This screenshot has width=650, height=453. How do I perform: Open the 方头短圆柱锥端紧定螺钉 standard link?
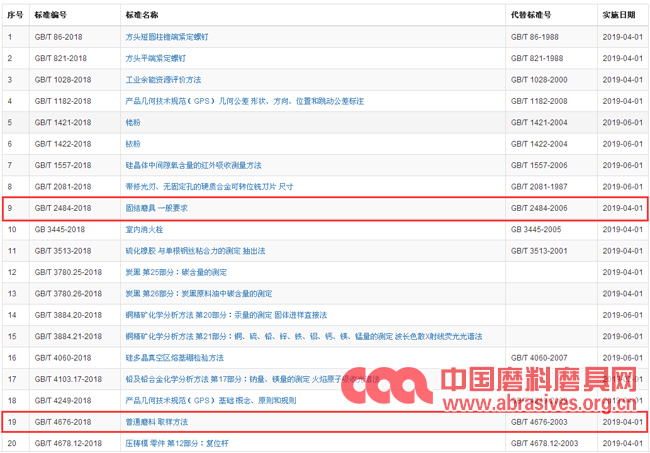tap(165, 37)
